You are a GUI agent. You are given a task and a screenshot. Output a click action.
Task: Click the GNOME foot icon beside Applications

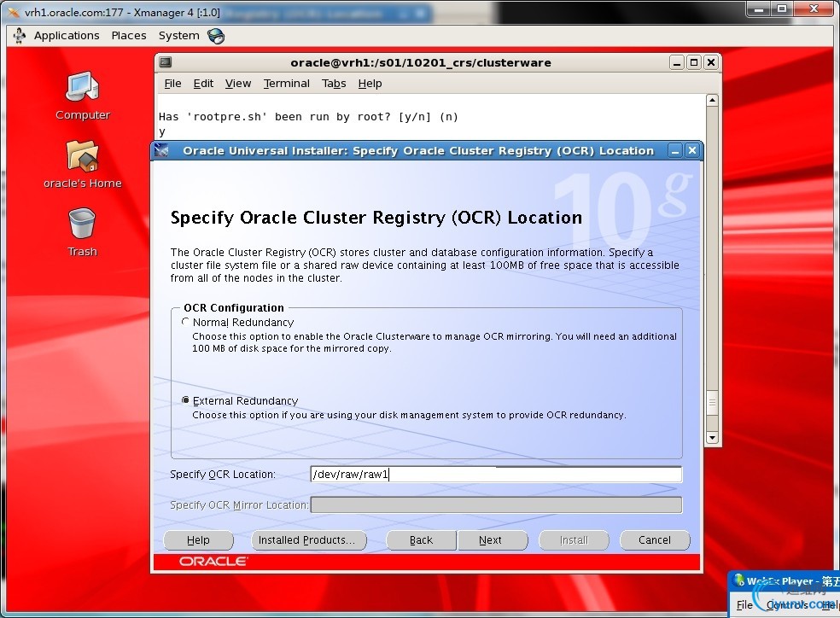coord(20,35)
